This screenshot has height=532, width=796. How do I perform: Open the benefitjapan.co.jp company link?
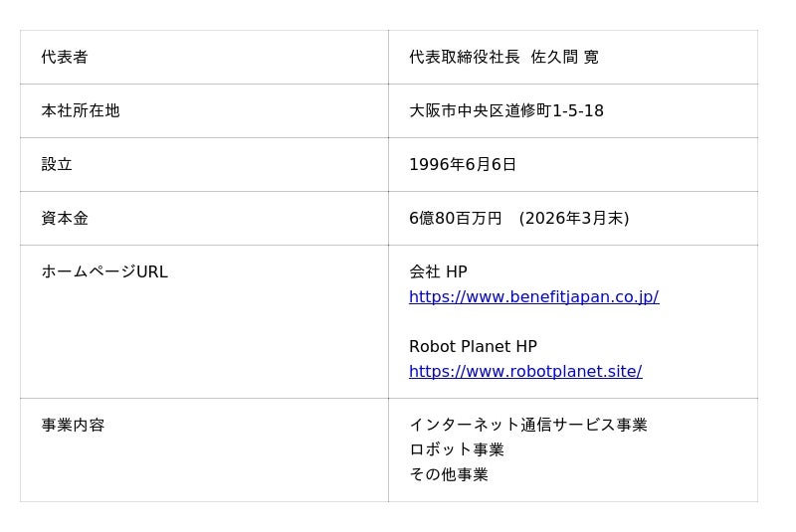[x=534, y=296]
